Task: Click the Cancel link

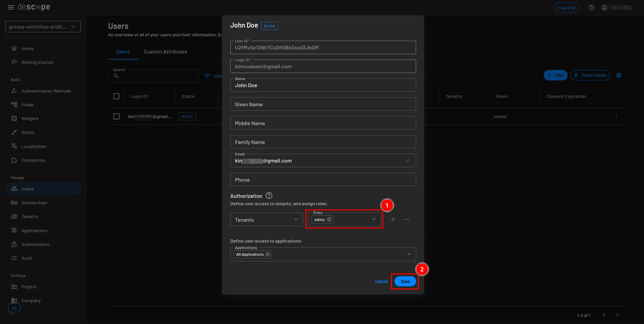Action: click(x=381, y=281)
